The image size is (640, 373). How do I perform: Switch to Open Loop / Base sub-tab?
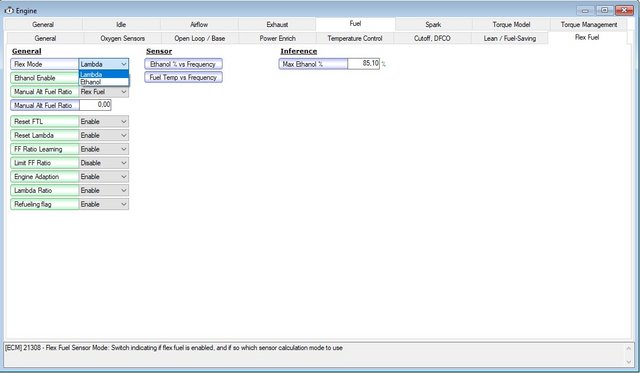(x=200, y=38)
